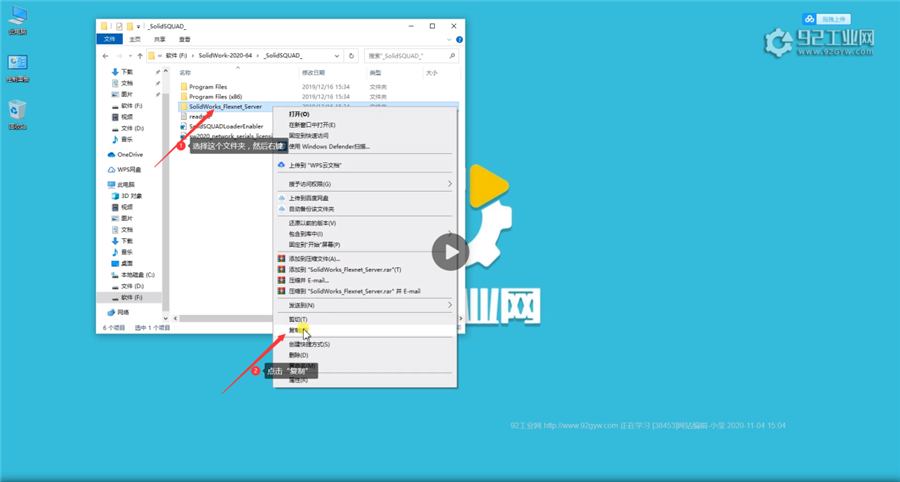
Task: Open the address bar history dropdown
Action: click(x=337, y=56)
